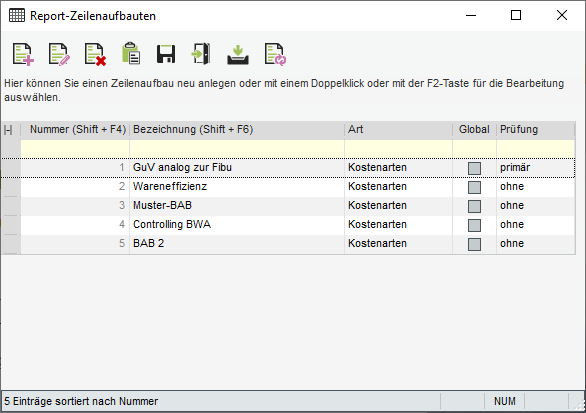The width and height of the screenshot is (586, 413).
Task: Delete entry using red X document icon
Action: pyautogui.click(x=95, y=54)
